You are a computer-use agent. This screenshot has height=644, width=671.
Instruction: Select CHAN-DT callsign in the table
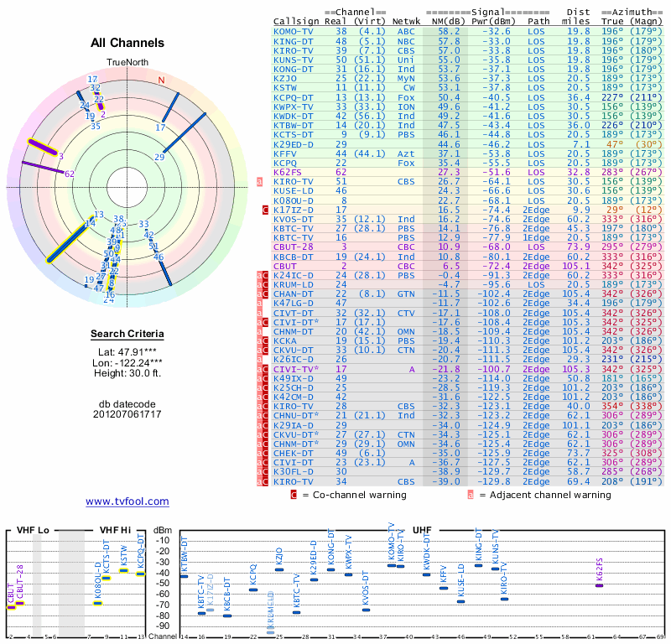[293, 294]
